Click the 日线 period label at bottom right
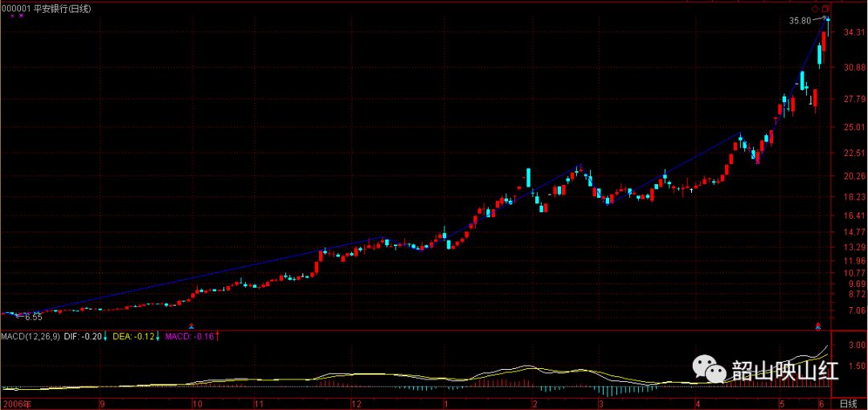868x410 pixels. [x=848, y=403]
